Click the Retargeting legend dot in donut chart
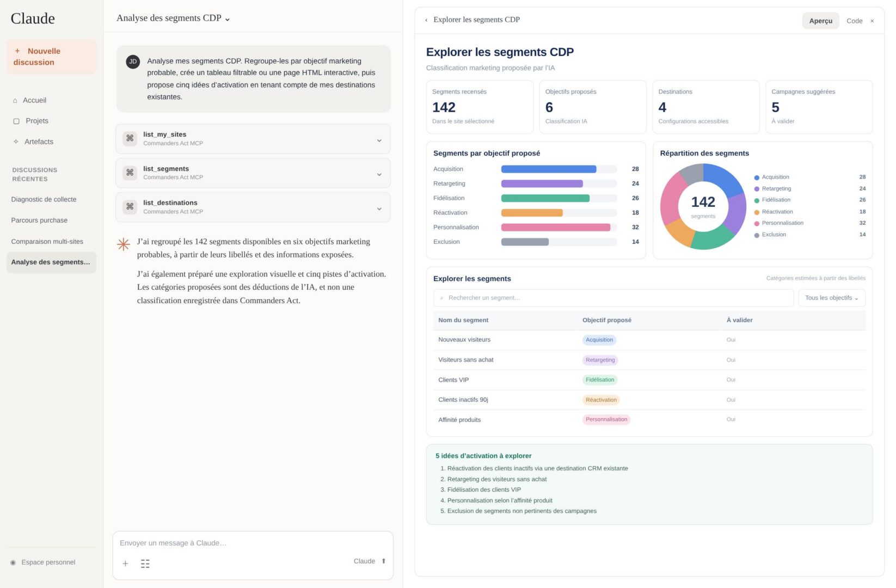 [757, 189]
